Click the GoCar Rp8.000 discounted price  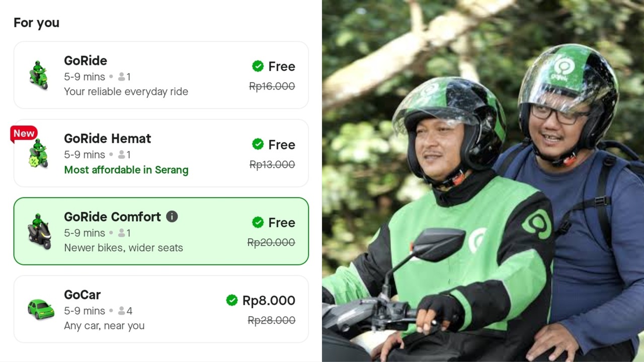pyautogui.click(x=269, y=301)
